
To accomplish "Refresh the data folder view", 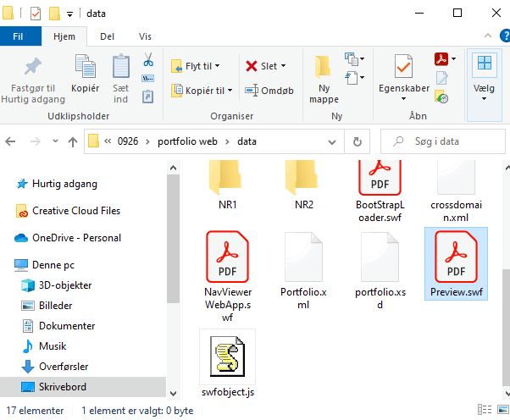I will [358, 141].
